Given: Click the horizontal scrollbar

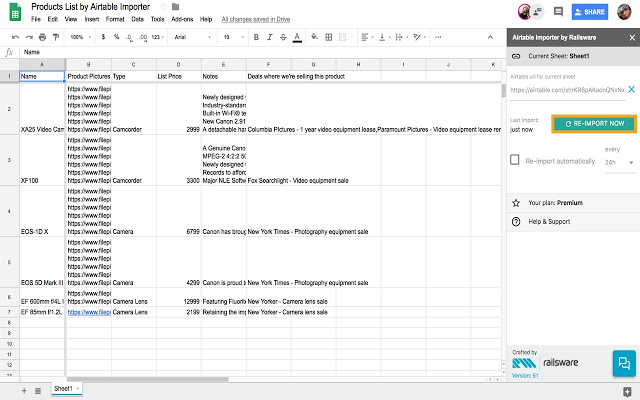Looking at the screenshot, I should 147,379.
